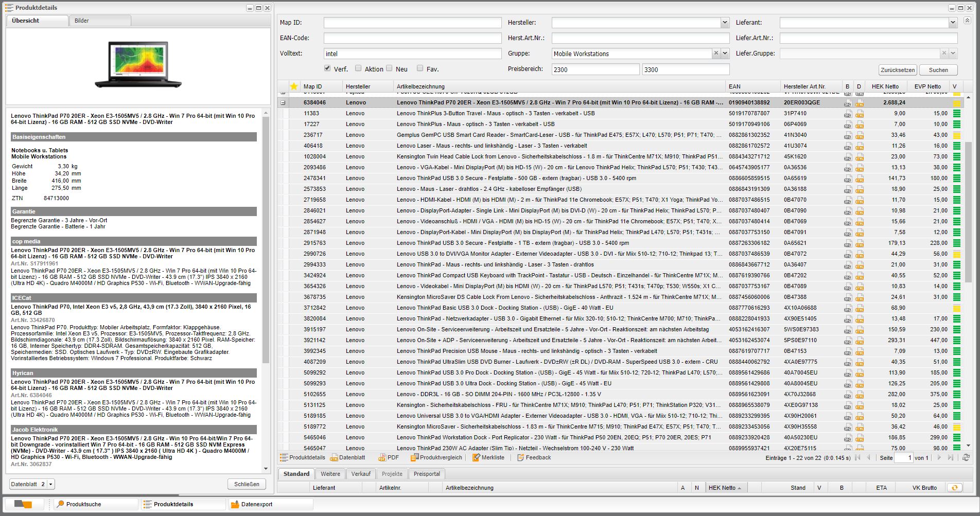Image resolution: width=980 pixels, height=516 pixels.
Task: Toggle the Verf. checkbox
Action: click(x=327, y=68)
